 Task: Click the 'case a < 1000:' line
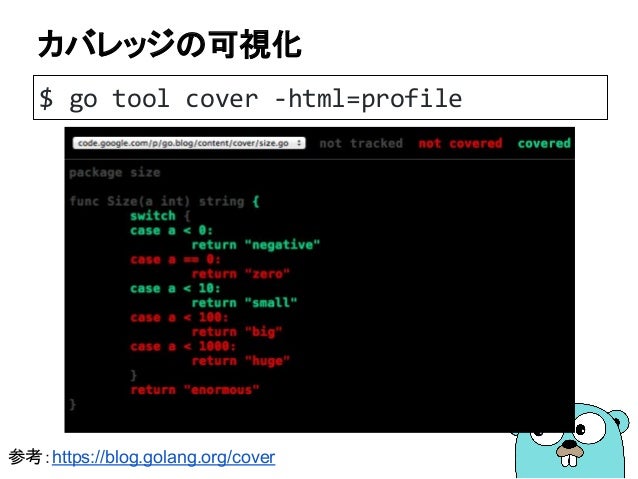(x=183, y=346)
